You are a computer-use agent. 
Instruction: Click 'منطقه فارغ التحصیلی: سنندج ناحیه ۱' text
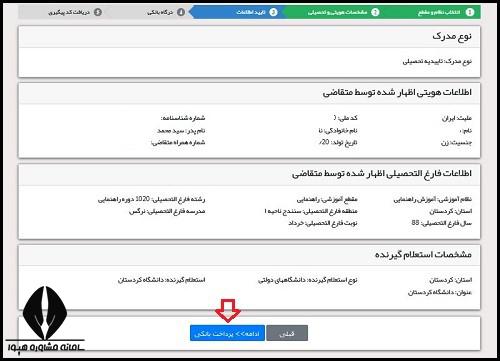coord(311,211)
